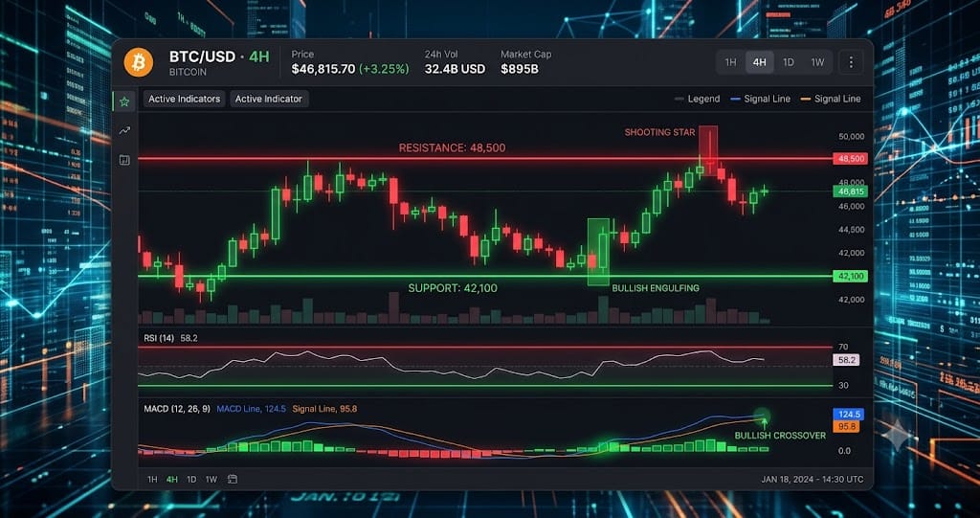Screen dimensions: 980x518
Task: Select the 46,815 green current price tag
Action: (x=850, y=191)
